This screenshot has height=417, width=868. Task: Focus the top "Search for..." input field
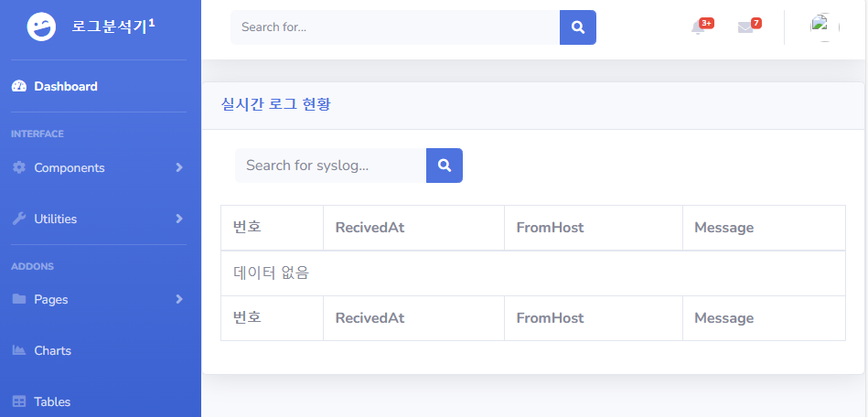(395, 27)
